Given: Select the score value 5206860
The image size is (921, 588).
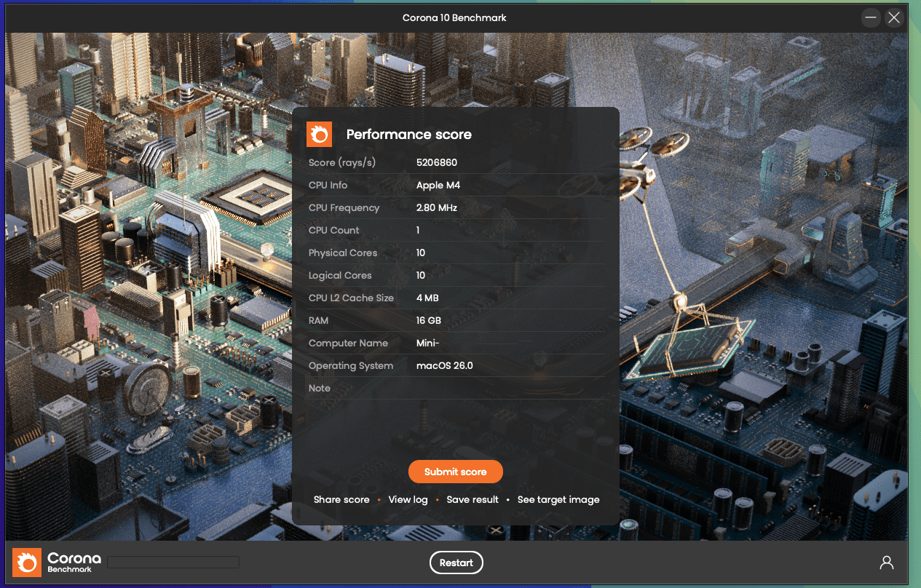Looking at the screenshot, I should (x=437, y=162).
